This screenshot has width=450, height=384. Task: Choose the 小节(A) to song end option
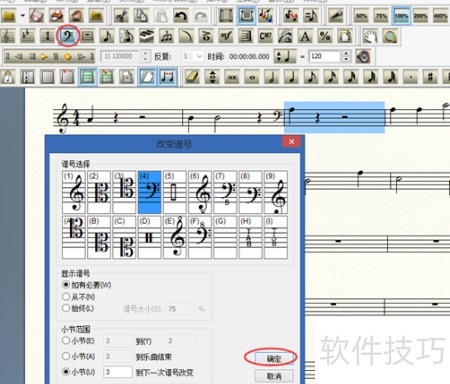coord(66,356)
